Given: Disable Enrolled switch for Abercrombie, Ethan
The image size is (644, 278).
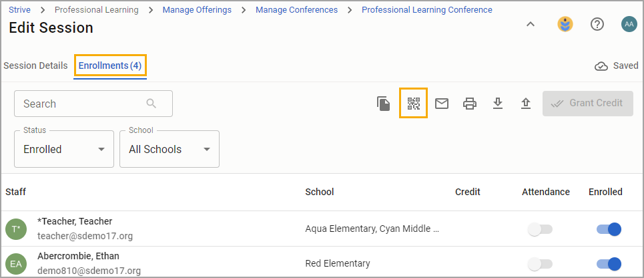Looking at the screenshot, I should [609, 264].
